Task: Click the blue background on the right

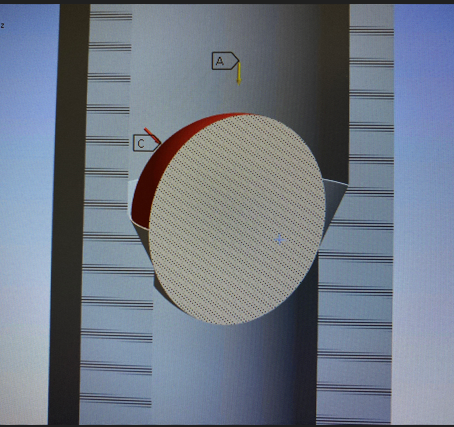Action: 423,213
